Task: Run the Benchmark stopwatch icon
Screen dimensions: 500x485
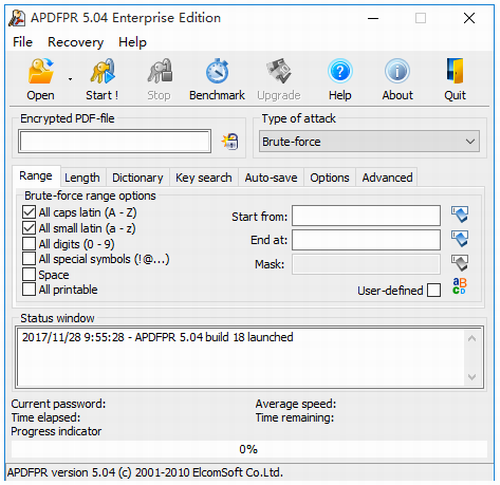Action: [x=217, y=71]
